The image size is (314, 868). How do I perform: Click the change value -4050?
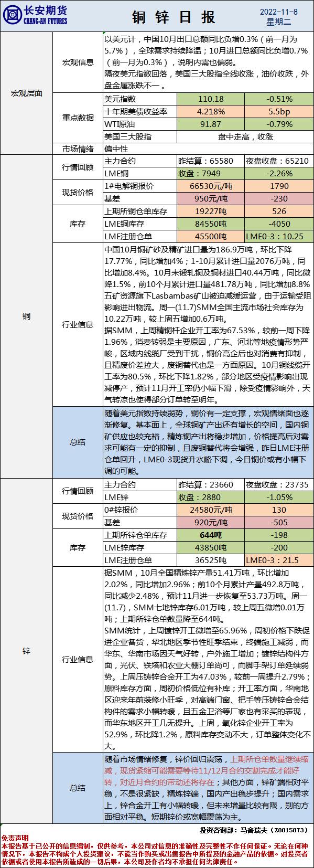[278, 224]
